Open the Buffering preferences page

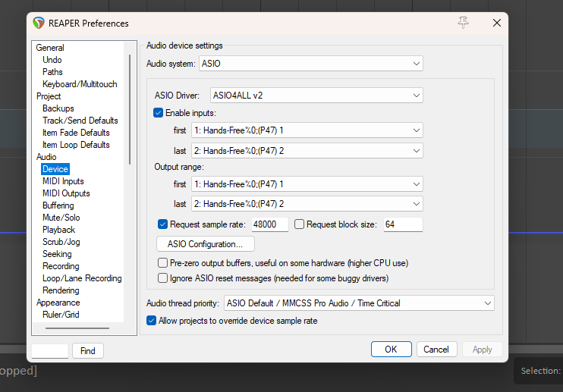[58, 205]
